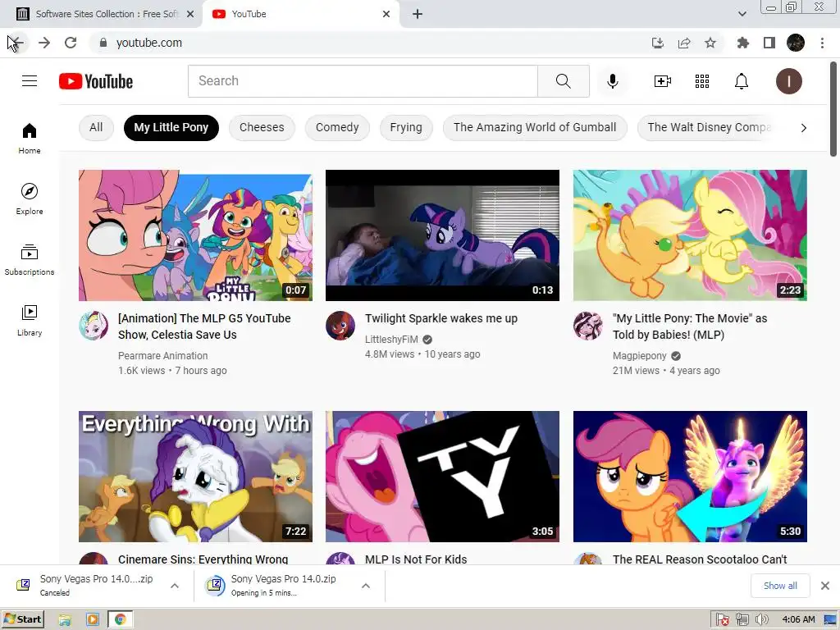The width and height of the screenshot is (840, 630).
Task: Click the browser forward arrow
Action: (x=44, y=43)
